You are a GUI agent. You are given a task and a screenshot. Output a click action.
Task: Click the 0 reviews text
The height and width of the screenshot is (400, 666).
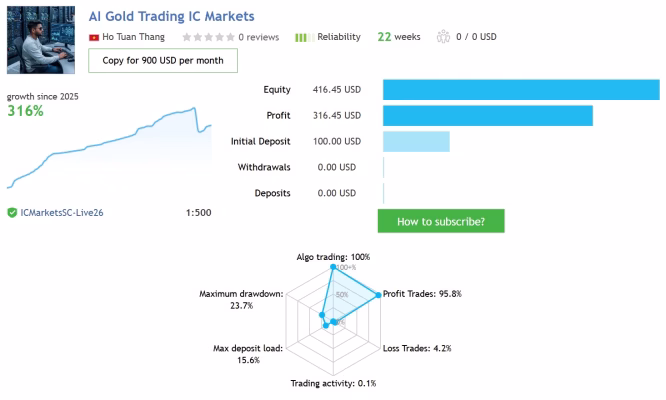click(259, 37)
